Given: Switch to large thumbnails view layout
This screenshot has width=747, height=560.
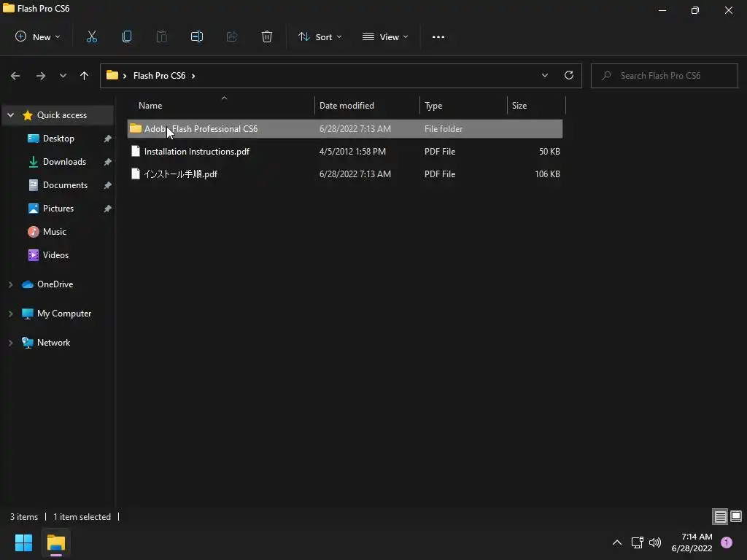Looking at the screenshot, I should (736, 516).
